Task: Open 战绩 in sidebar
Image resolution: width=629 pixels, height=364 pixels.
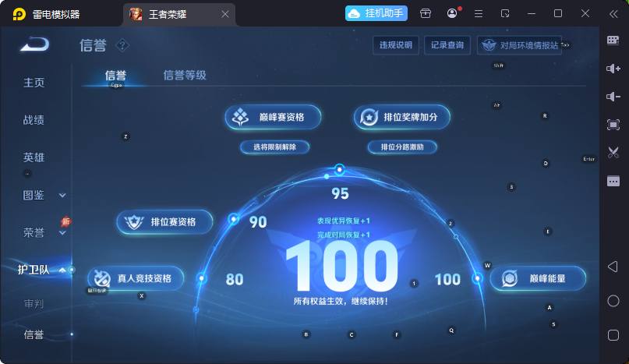Action: click(x=34, y=120)
